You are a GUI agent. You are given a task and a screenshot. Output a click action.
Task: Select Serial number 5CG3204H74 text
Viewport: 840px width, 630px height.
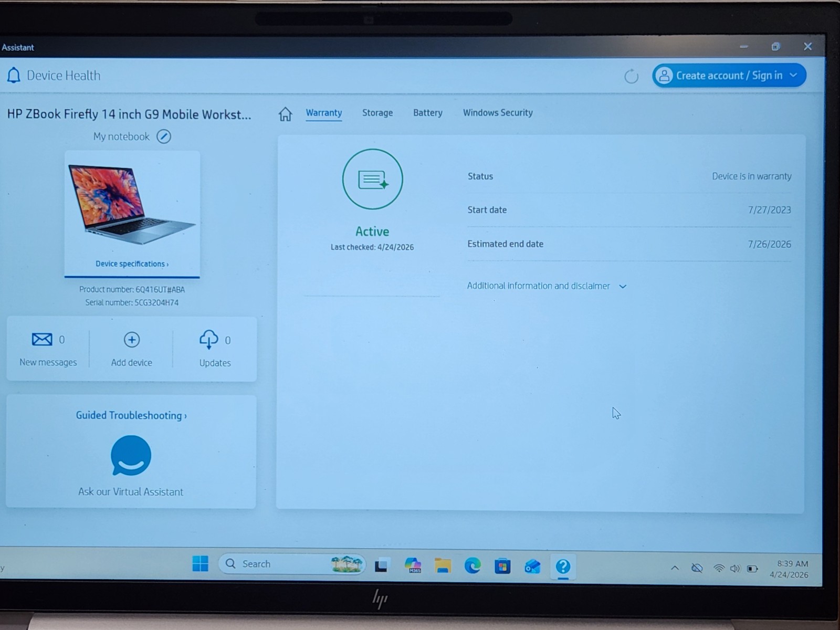(132, 302)
